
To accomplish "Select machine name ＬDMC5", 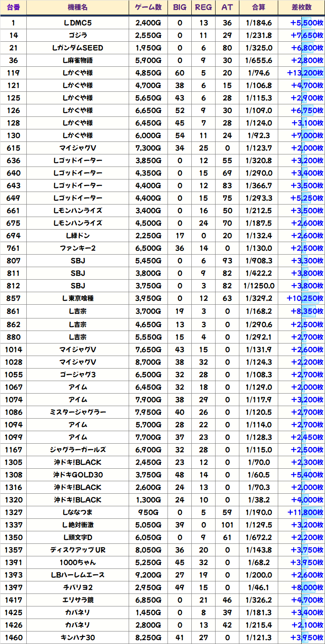I will pyautogui.click(x=78, y=23).
